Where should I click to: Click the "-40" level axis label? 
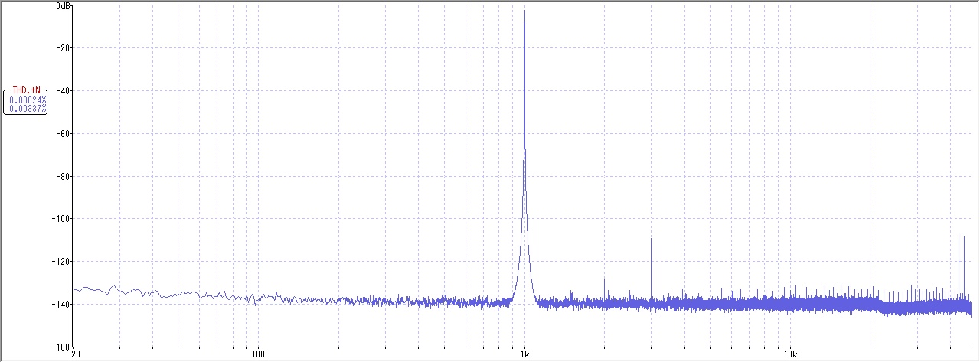pyautogui.click(x=64, y=91)
